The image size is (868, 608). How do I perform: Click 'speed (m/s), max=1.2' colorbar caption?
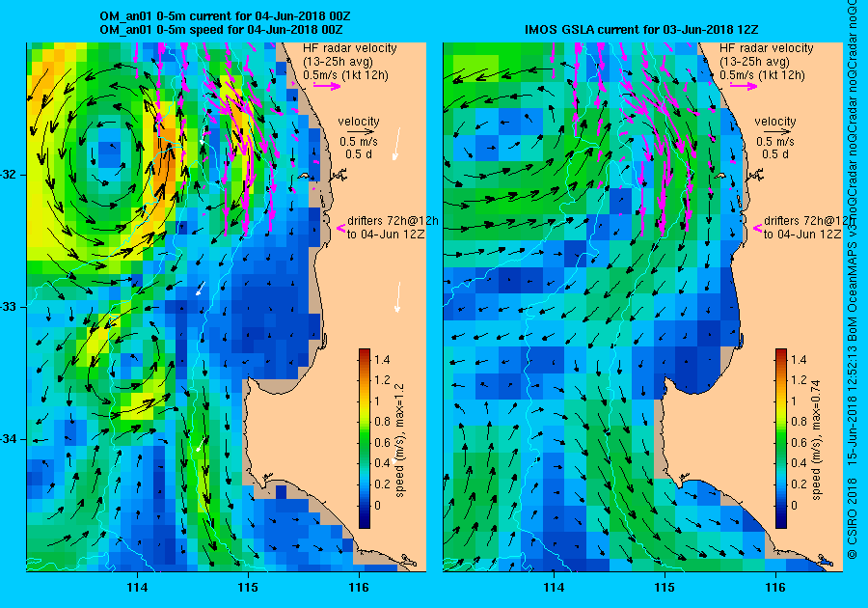[399, 441]
